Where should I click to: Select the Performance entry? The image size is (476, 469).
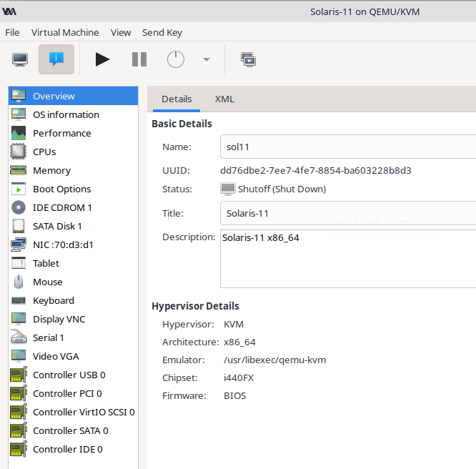click(x=73, y=133)
